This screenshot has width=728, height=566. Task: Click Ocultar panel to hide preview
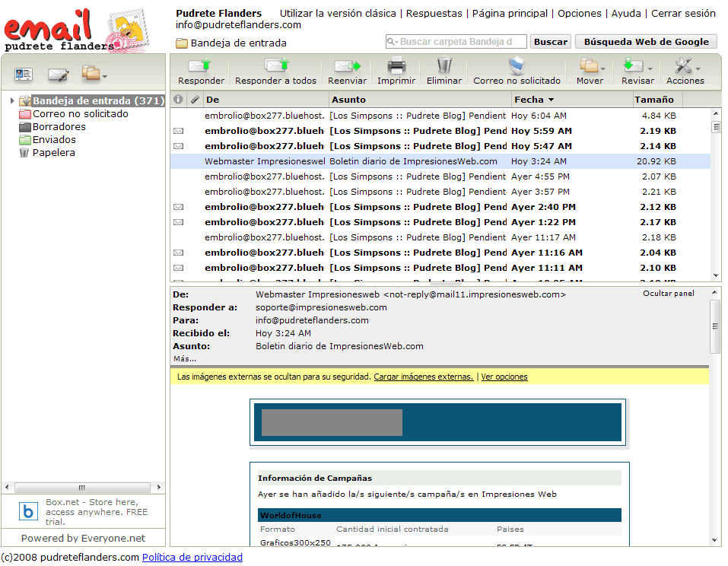[x=669, y=294]
